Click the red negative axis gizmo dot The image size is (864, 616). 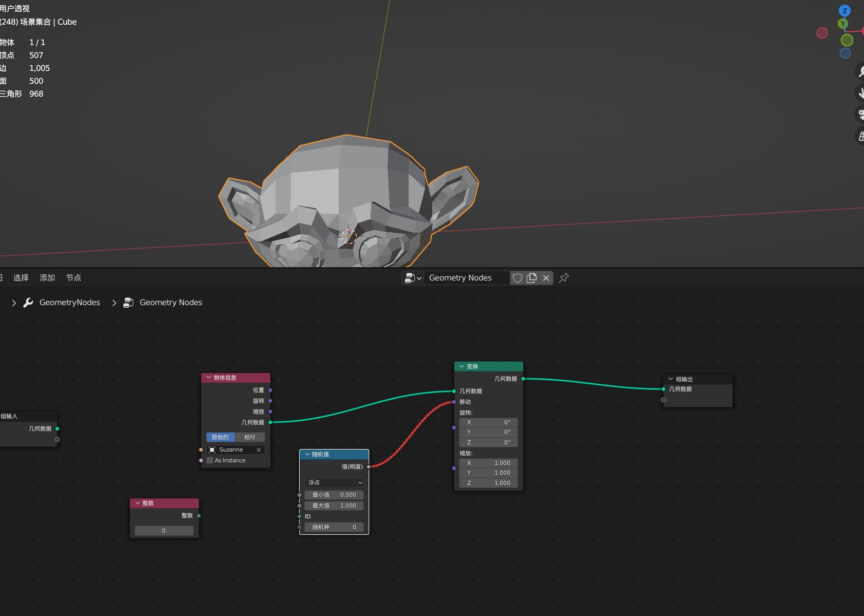pyautogui.click(x=822, y=33)
